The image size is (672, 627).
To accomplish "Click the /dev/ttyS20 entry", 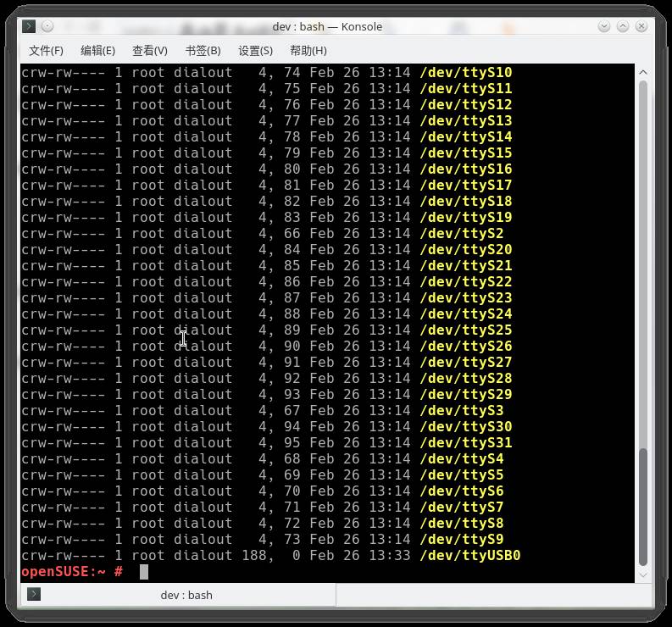I will coord(466,249).
